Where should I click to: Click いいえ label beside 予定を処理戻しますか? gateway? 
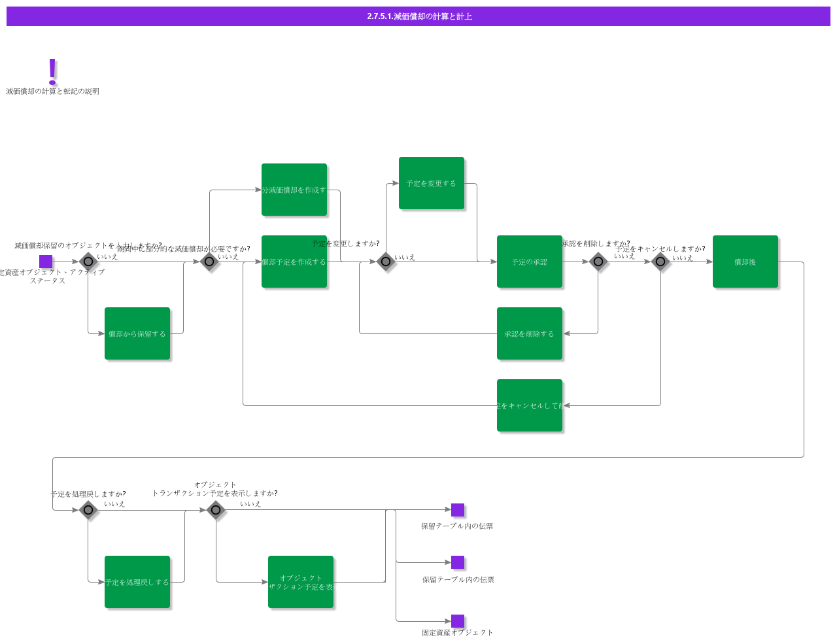coord(114,504)
